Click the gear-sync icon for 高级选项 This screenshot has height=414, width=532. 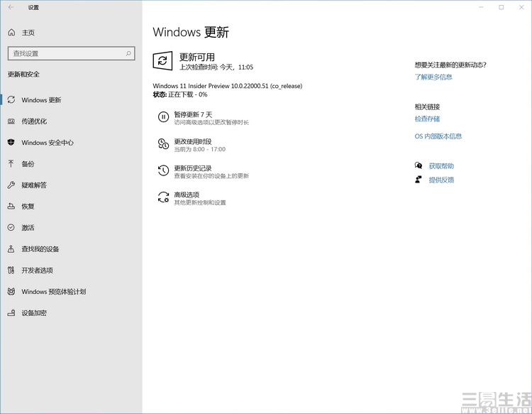163,197
